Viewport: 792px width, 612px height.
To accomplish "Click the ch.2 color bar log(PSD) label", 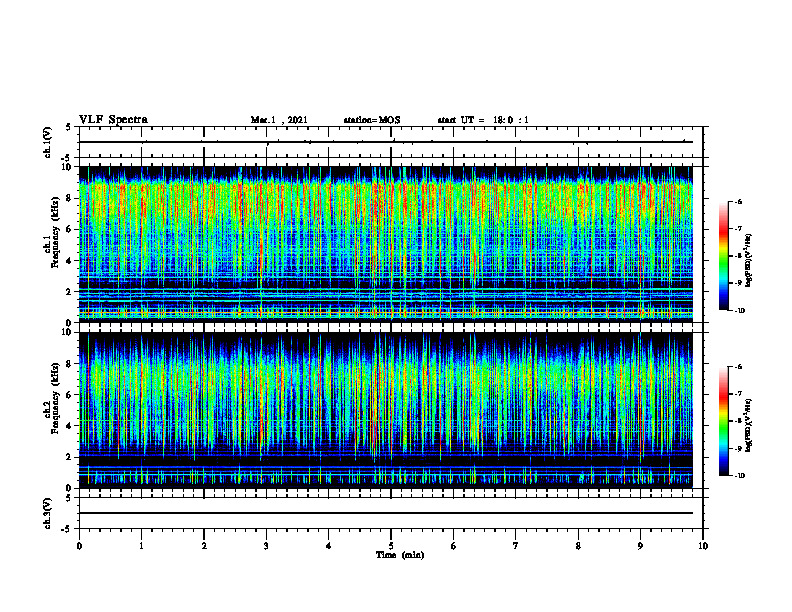I will [x=749, y=425].
